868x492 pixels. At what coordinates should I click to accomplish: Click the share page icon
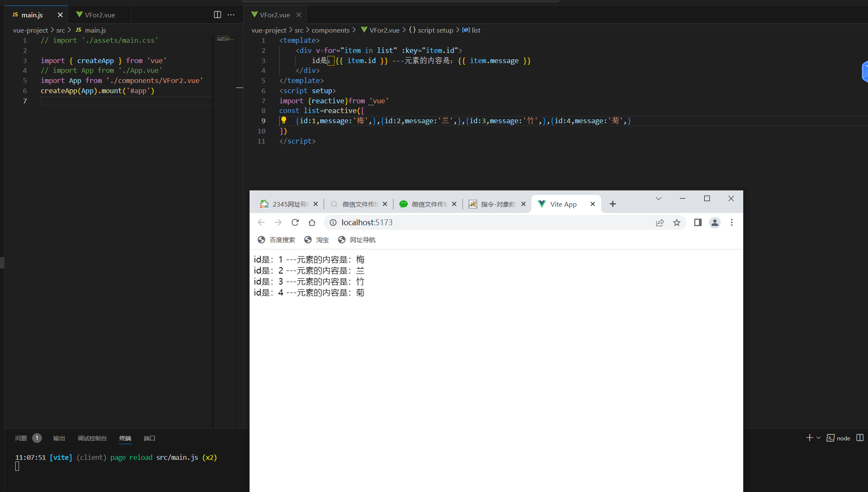[660, 223]
